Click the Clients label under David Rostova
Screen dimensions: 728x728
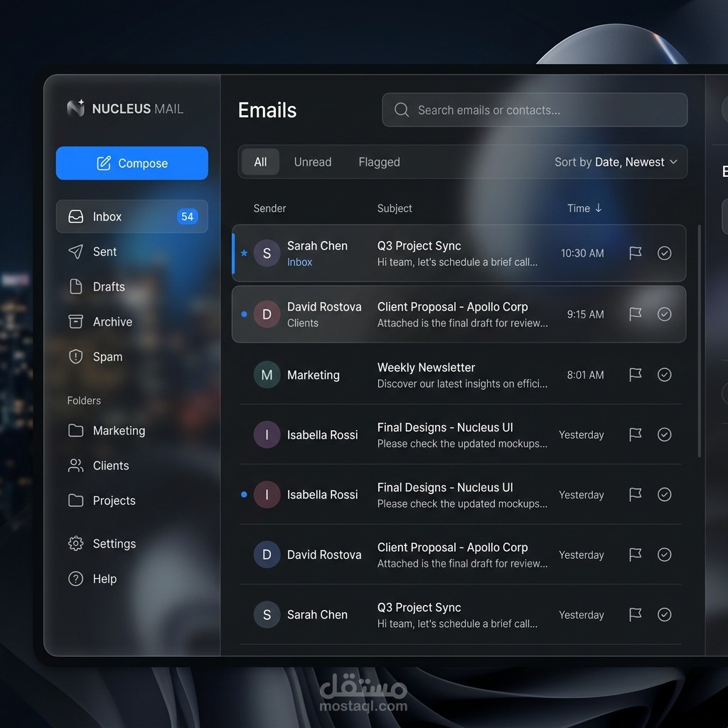[303, 323]
